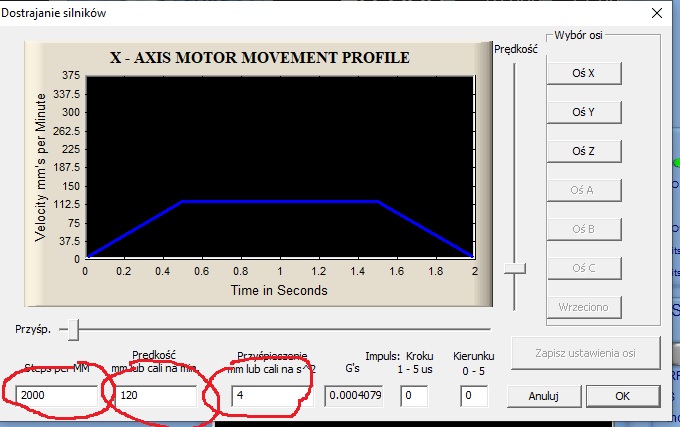
Task: Confirm with the OK button
Action: pos(623,396)
